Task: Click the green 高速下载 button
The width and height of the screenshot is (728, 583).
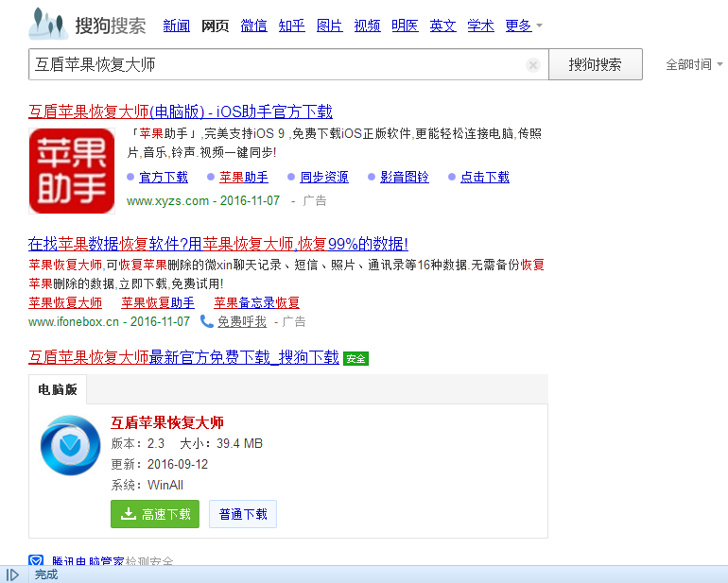Action: tap(155, 514)
